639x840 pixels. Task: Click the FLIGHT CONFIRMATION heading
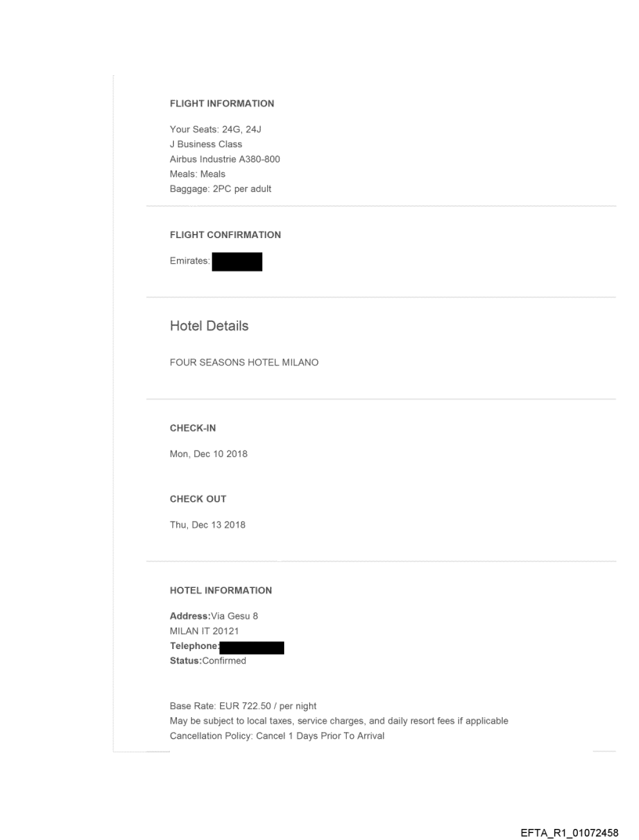point(225,235)
